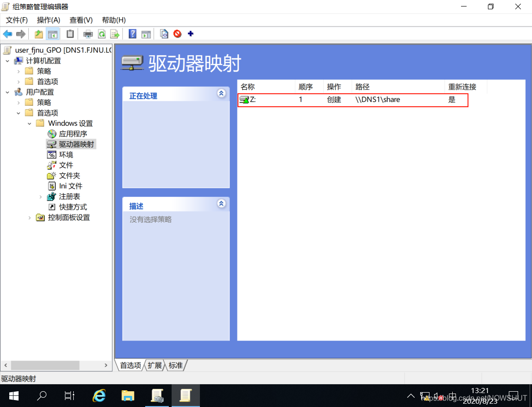Viewport: 532px width, 407px height.
Task: Switch to the 标准 tab at bottom
Action: pos(175,365)
